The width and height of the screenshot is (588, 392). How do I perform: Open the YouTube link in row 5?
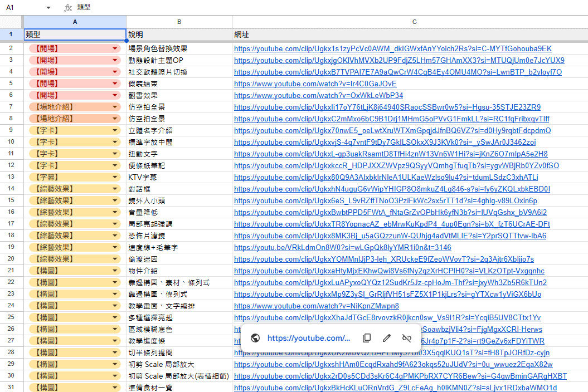[x=315, y=84]
